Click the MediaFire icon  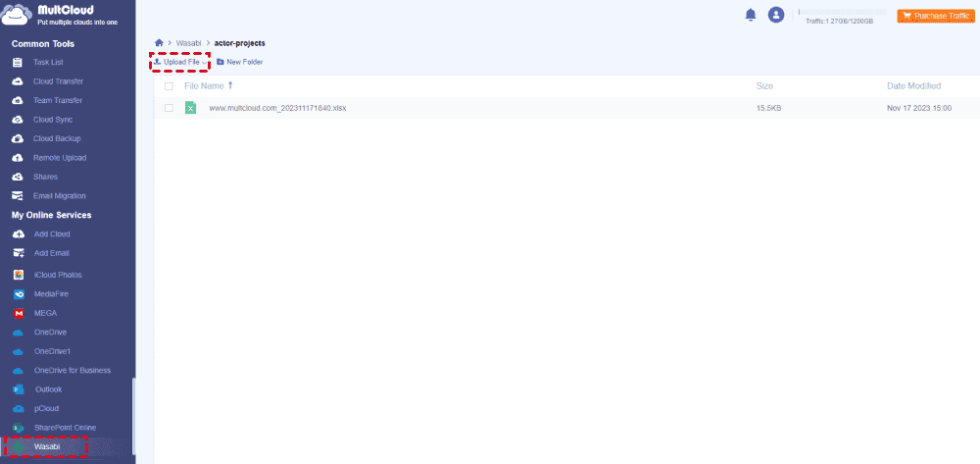tap(19, 294)
